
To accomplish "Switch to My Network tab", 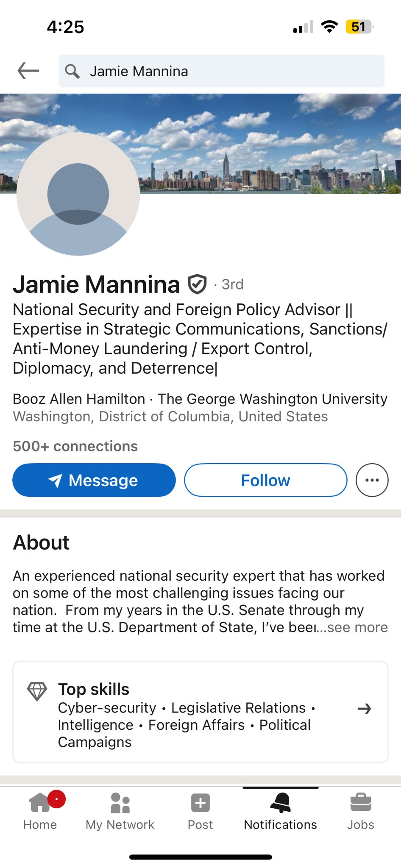I will click(120, 811).
